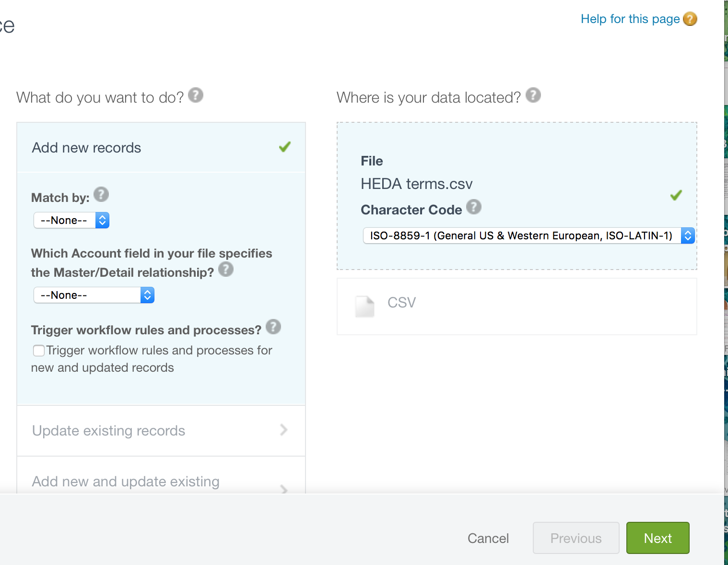Click the orange help icon at top right
728x565 pixels.
(690, 19)
